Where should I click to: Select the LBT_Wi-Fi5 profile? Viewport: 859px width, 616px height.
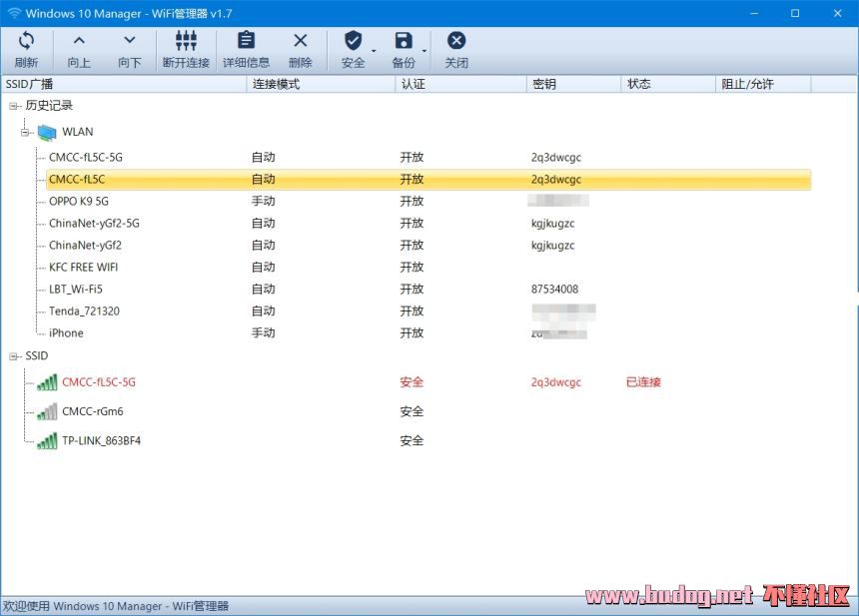coord(76,290)
